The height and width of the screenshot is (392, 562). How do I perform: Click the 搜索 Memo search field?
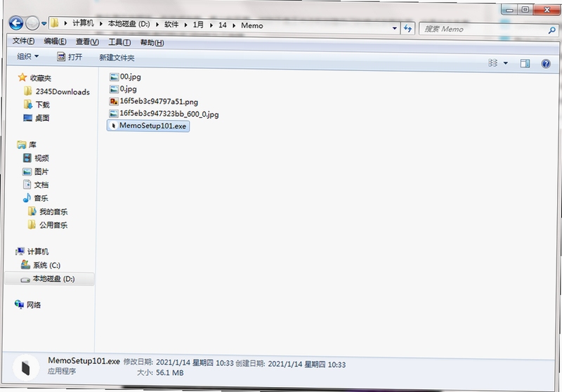tap(483, 30)
